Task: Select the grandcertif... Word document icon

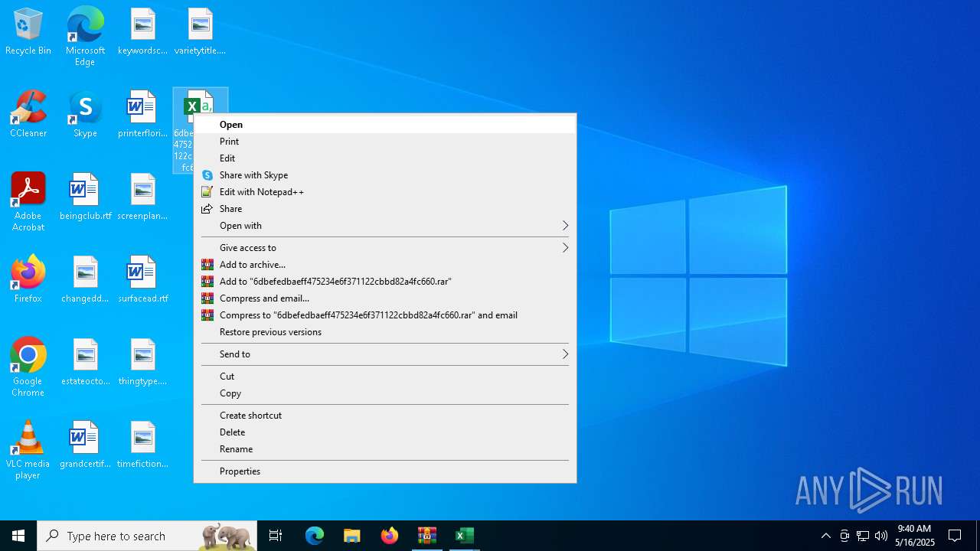Action: click(x=85, y=445)
